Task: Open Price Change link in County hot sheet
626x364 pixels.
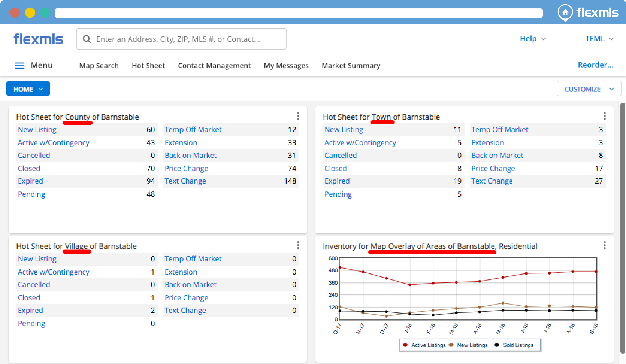Action: pyautogui.click(x=186, y=168)
